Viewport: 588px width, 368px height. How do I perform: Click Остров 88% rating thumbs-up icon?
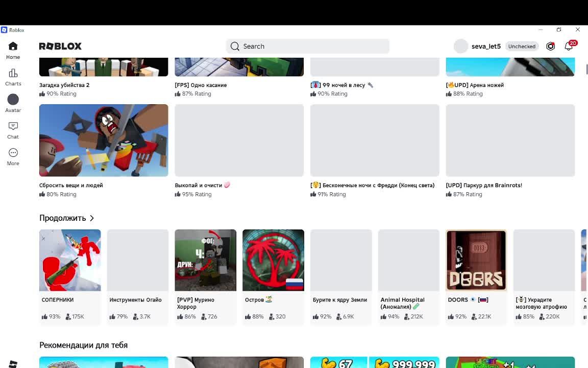[248, 316]
